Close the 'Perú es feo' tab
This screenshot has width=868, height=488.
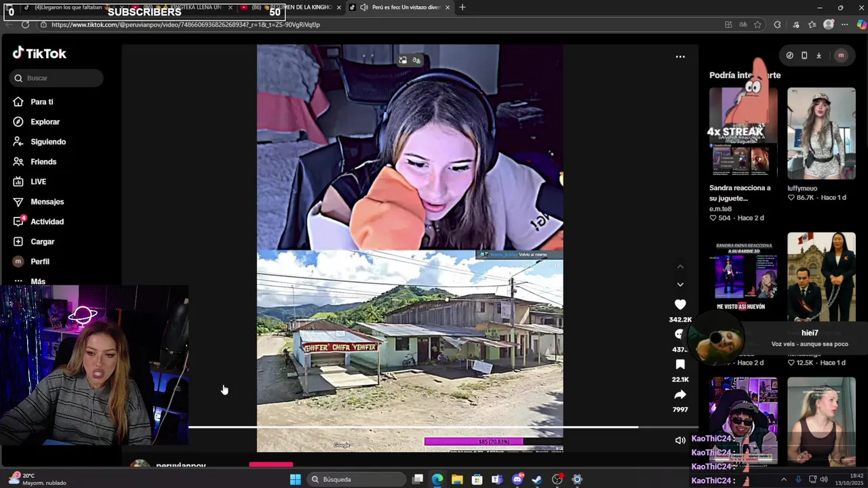click(x=448, y=7)
